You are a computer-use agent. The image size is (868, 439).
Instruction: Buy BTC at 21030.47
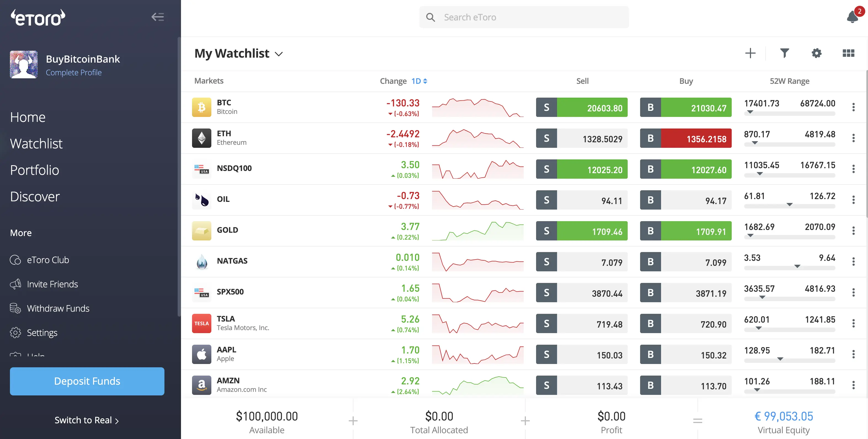pyautogui.click(x=686, y=107)
